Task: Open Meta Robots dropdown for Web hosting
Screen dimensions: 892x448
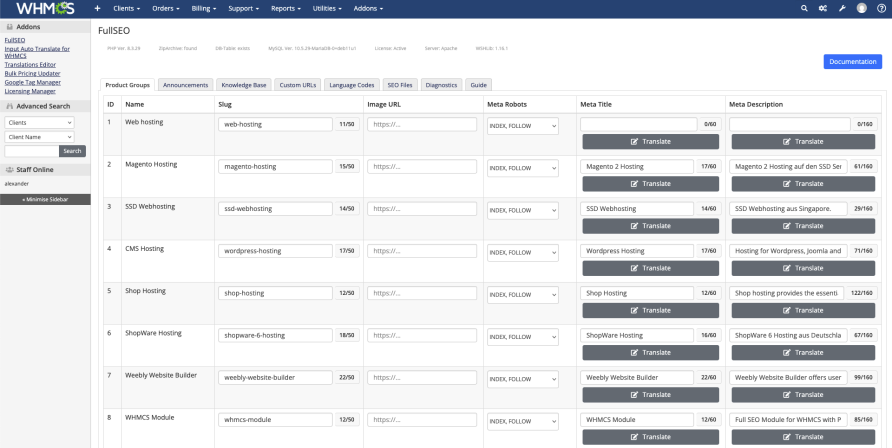Action: pos(522,125)
